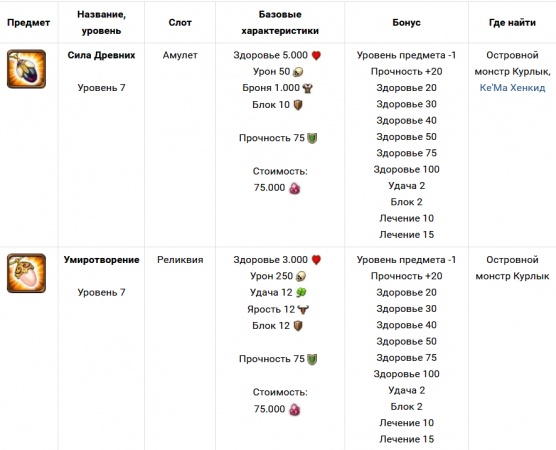This screenshot has width=556, height=450.
Task: Click the pink gem icon by first 75.000 cost
Action: point(295,188)
